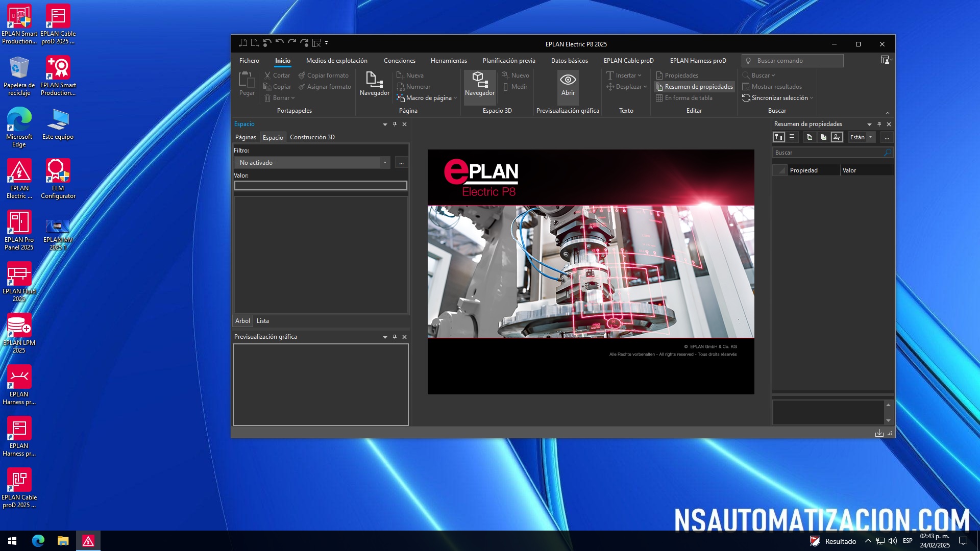The height and width of the screenshot is (551, 980).
Task: Click the filter '...' button beside Filtro
Action: coord(402,162)
